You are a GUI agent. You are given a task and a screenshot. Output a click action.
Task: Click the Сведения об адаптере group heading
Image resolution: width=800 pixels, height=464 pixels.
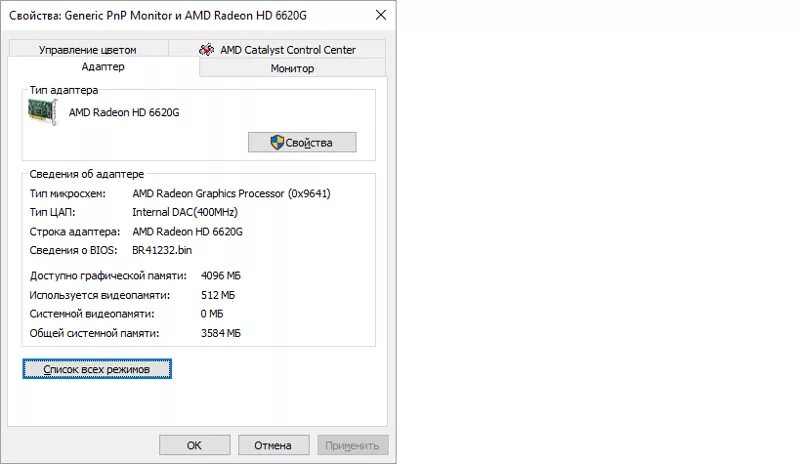tap(87, 174)
